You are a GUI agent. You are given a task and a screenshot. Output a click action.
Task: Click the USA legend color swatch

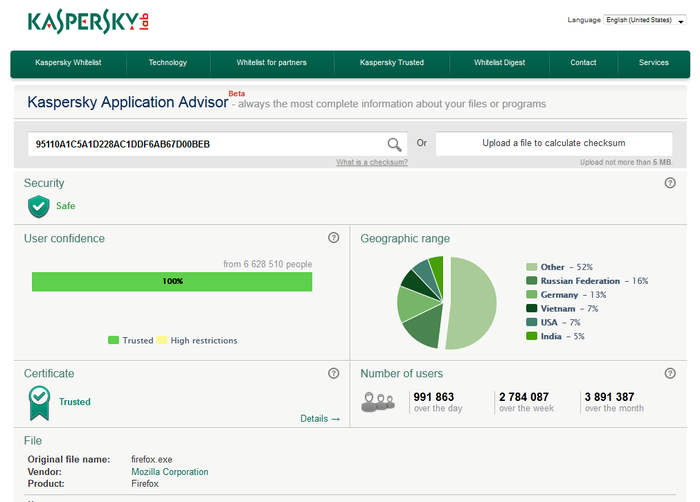531,322
